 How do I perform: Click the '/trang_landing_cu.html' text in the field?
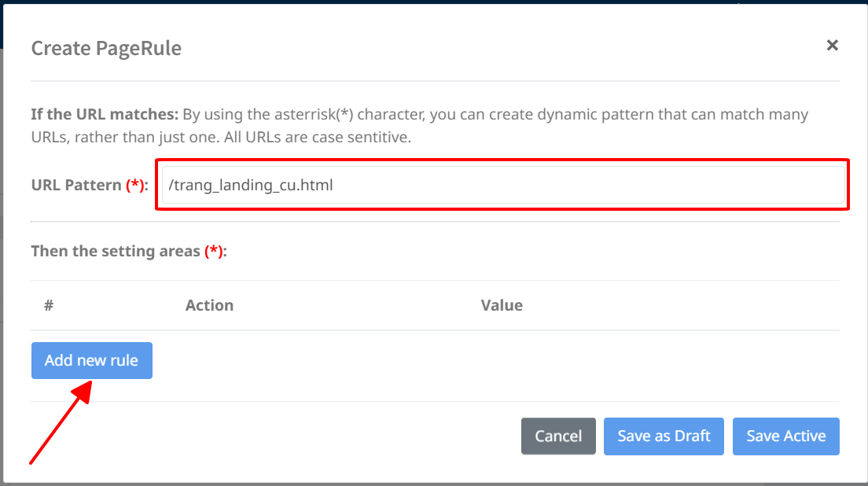pyautogui.click(x=251, y=186)
